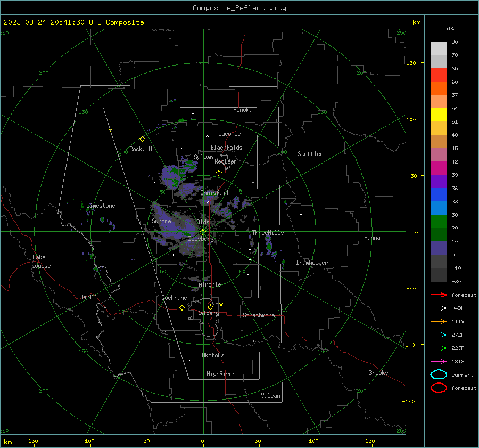Click the Drumheller city label
The height and width of the screenshot is (448, 479).
[312, 263]
